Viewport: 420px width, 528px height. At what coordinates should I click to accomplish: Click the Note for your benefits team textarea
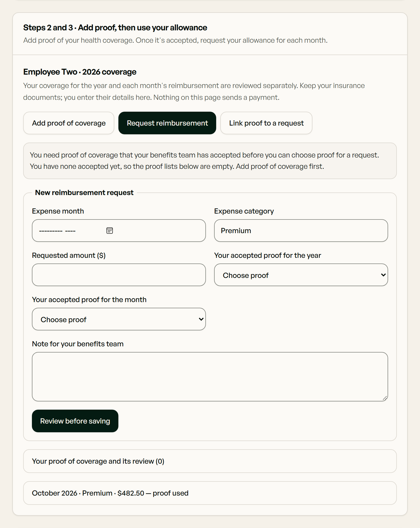pos(210,377)
